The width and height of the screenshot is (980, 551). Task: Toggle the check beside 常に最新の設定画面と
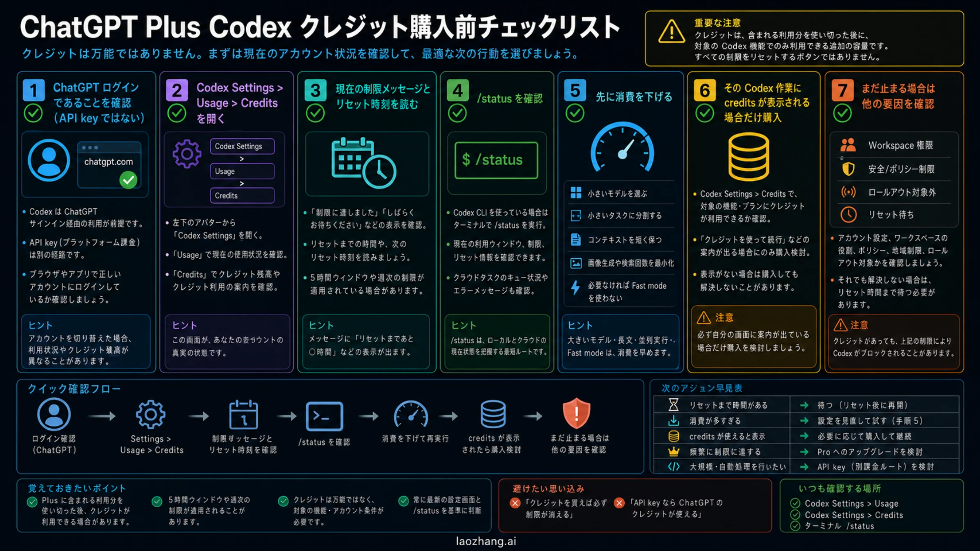pyautogui.click(x=403, y=501)
